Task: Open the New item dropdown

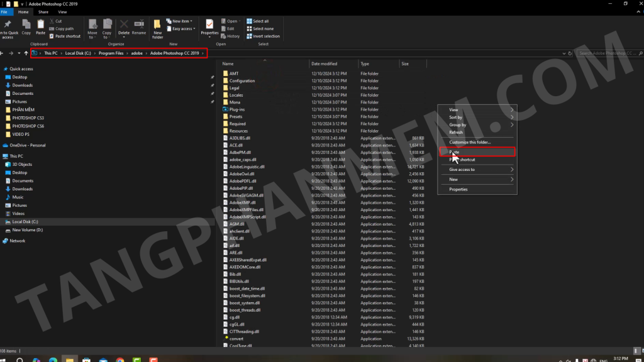Action: (183, 21)
